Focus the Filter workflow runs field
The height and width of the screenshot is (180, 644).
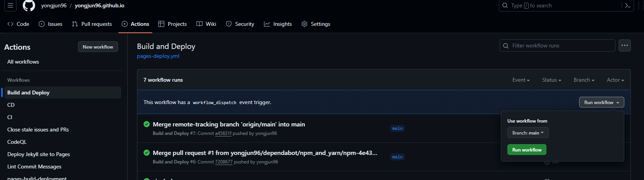click(x=557, y=45)
